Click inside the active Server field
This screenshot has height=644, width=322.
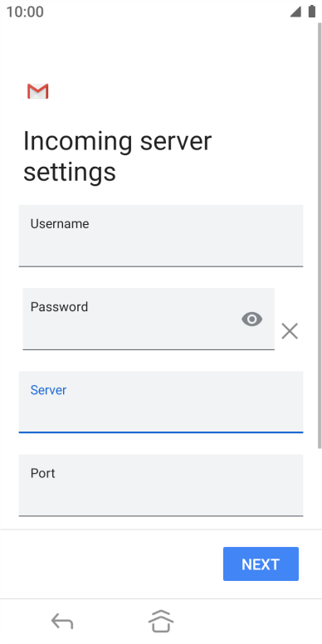(161, 402)
